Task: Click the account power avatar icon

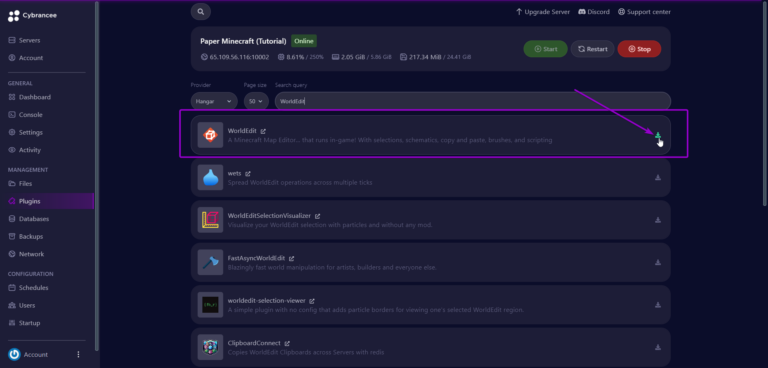Action: 14,354
